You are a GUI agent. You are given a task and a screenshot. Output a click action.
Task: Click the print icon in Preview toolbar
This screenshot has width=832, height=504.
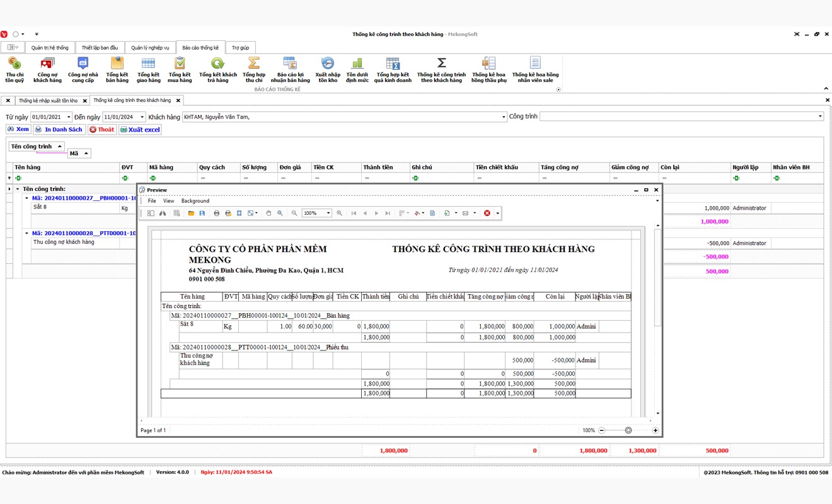point(216,214)
